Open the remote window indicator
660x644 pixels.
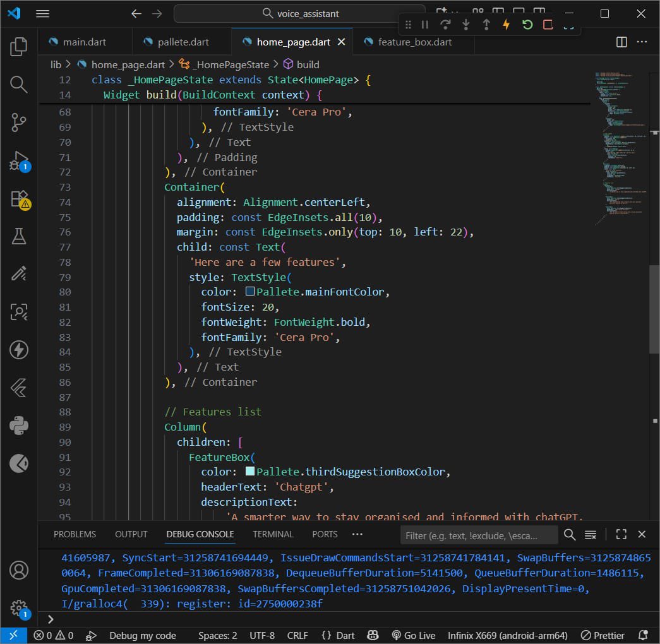point(13,635)
